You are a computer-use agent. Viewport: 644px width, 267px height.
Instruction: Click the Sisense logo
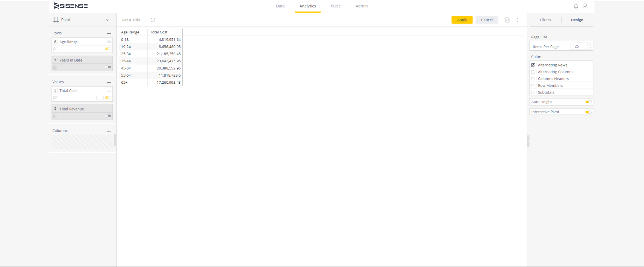[71, 6]
